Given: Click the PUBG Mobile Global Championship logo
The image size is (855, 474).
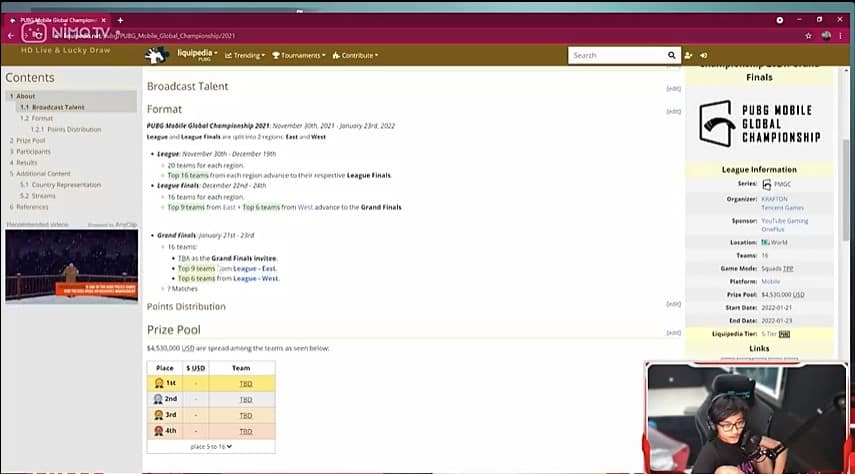Looking at the screenshot, I should pyautogui.click(x=759, y=123).
